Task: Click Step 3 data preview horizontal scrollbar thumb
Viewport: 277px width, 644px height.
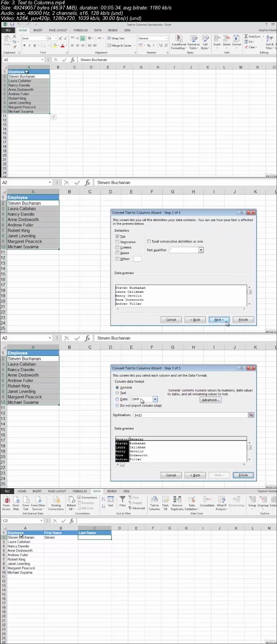Action: [x=122, y=464]
